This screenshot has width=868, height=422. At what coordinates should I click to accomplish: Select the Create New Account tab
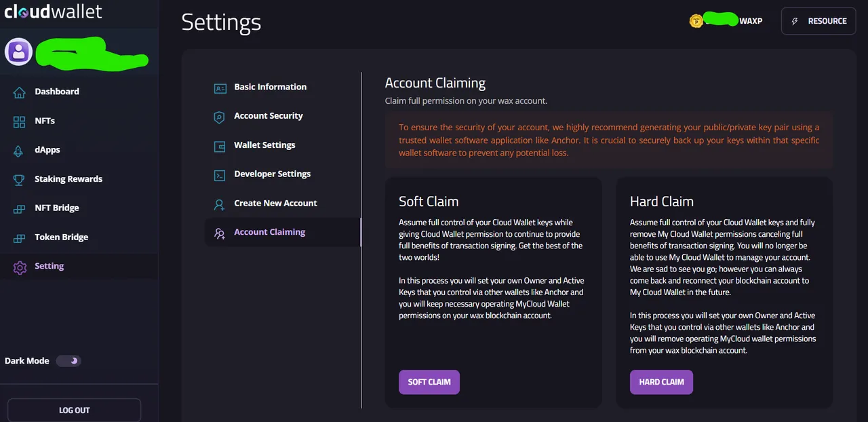[275, 204]
